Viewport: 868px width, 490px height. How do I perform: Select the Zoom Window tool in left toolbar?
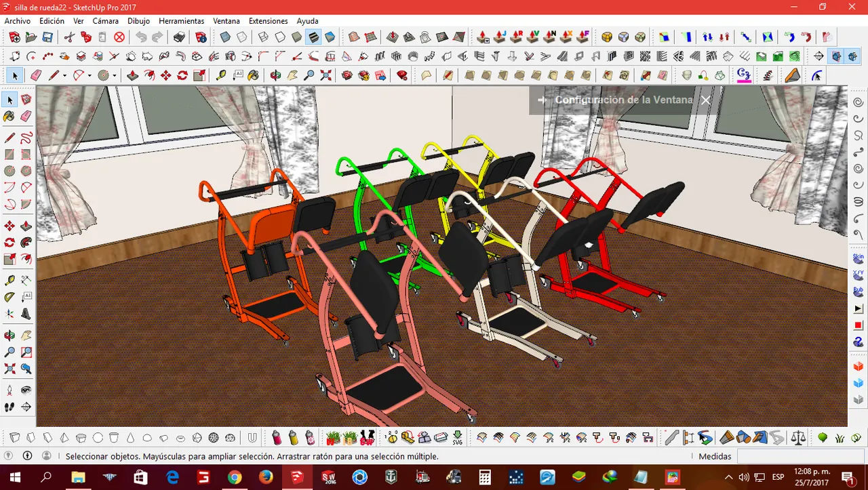click(26, 352)
